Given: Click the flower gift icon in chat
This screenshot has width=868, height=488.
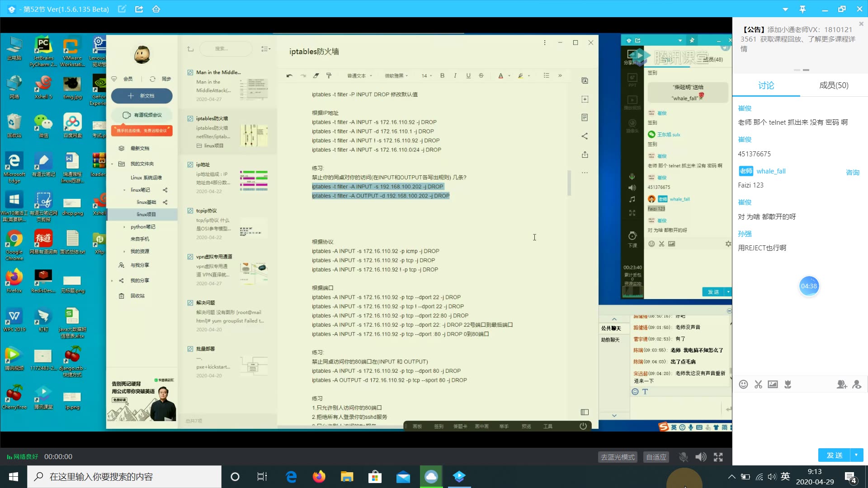Looking at the screenshot, I should [x=788, y=385].
